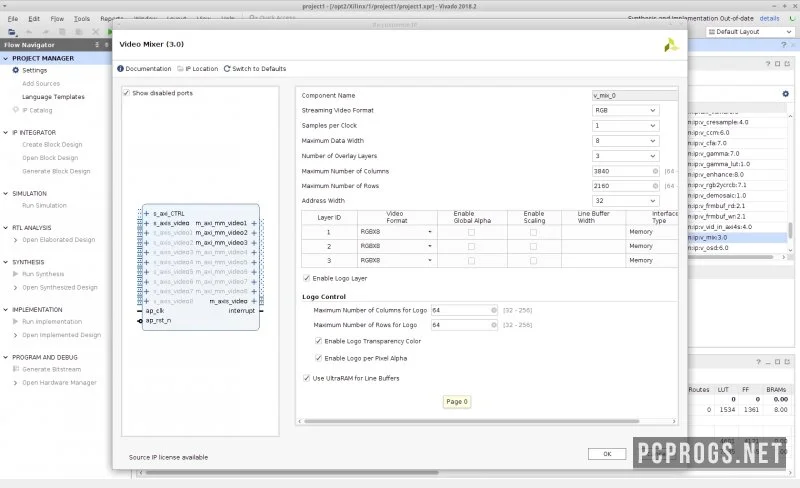The width and height of the screenshot is (800, 488).
Task: Open the Edit menu
Action: [34, 18]
